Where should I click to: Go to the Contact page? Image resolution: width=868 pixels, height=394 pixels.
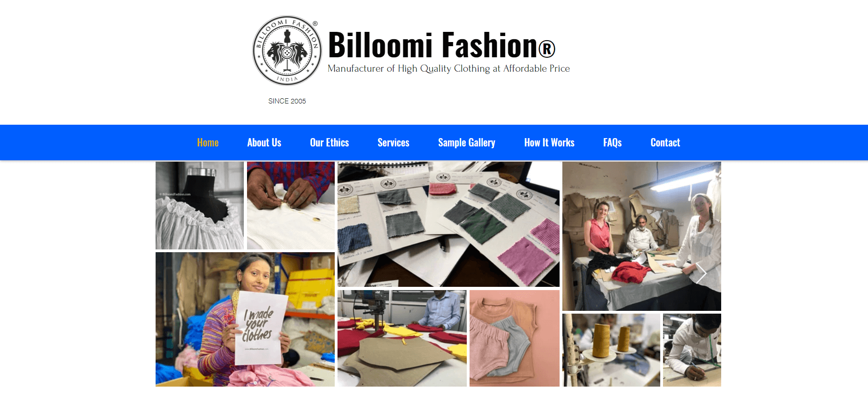(x=665, y=143)
